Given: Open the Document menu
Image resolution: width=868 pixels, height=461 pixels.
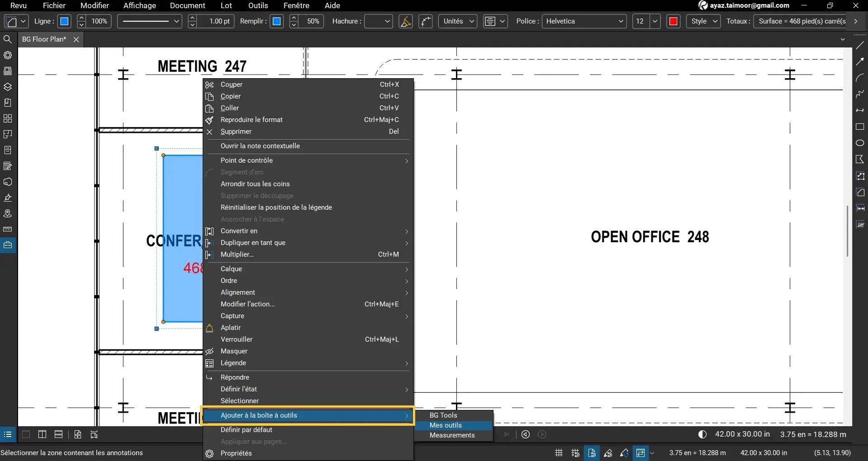Looking at the screenshot, I should point(187,5).
